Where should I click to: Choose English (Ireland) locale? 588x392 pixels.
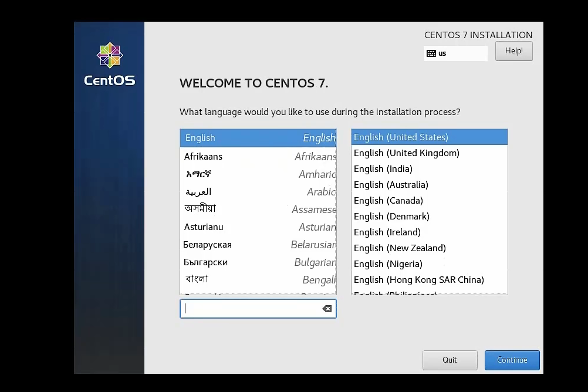(x=430, y=232)
